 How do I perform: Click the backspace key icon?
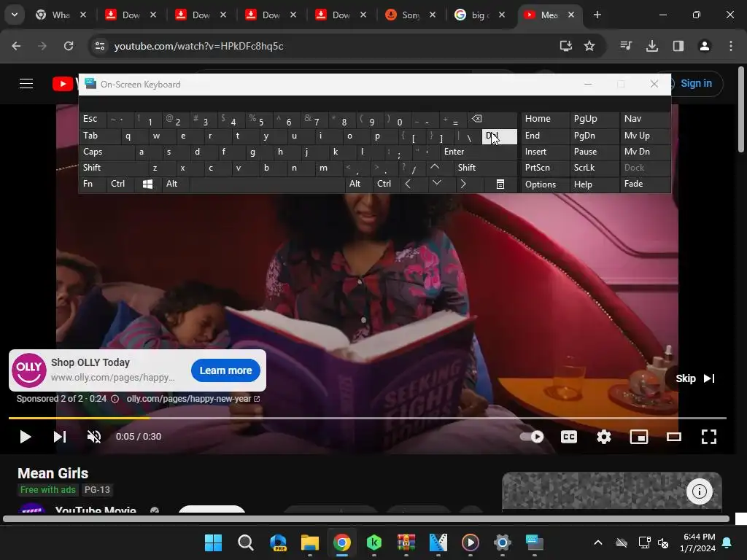point(492,119)
